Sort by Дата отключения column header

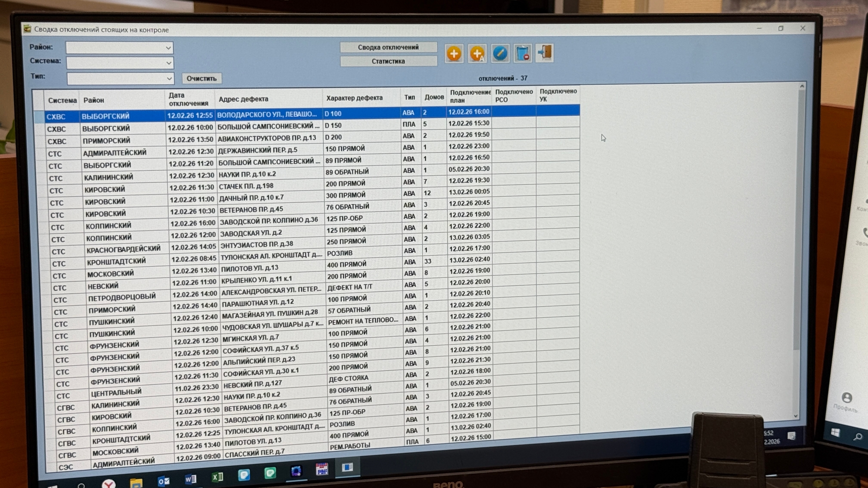click(189, 99)
